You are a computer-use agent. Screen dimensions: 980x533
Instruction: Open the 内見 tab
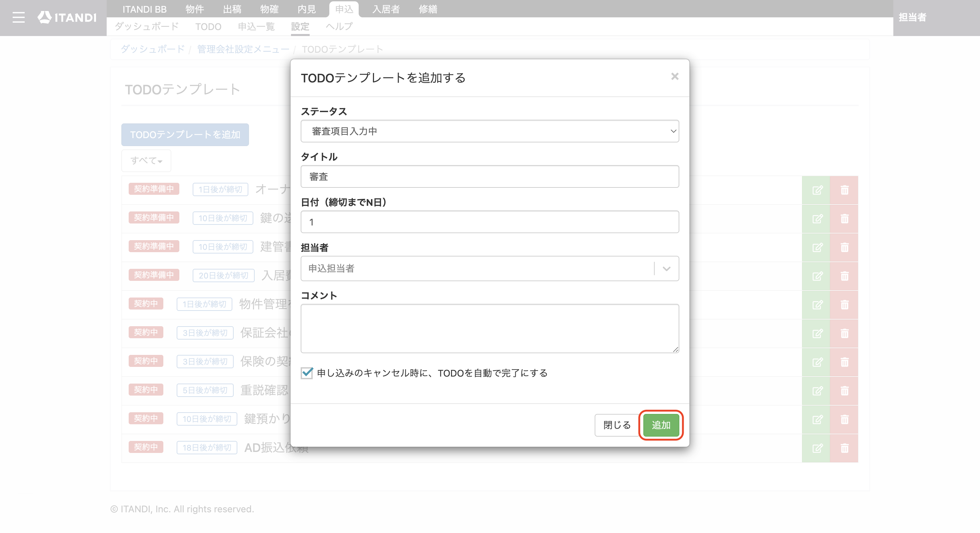(307, 9)
